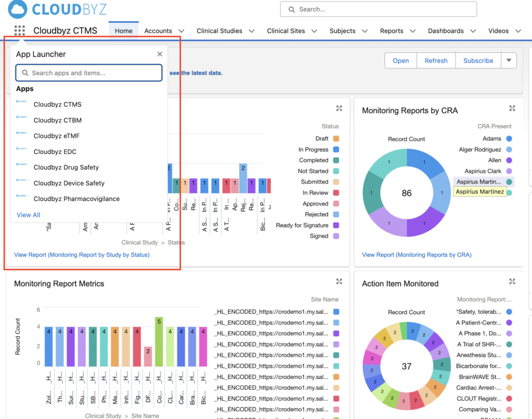Expand the Monitoring Reports by CRA chart
532x419 pixels.
512,108
